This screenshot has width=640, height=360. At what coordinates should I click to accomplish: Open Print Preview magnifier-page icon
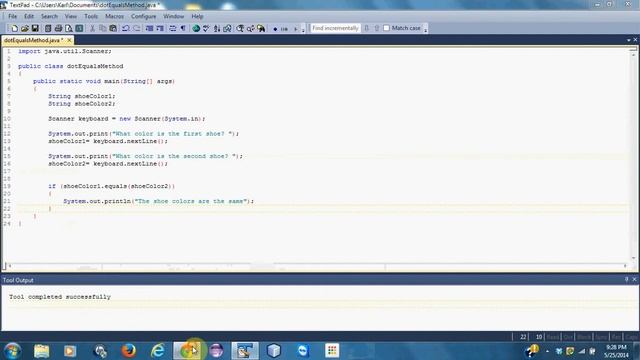tap(69, 28)
